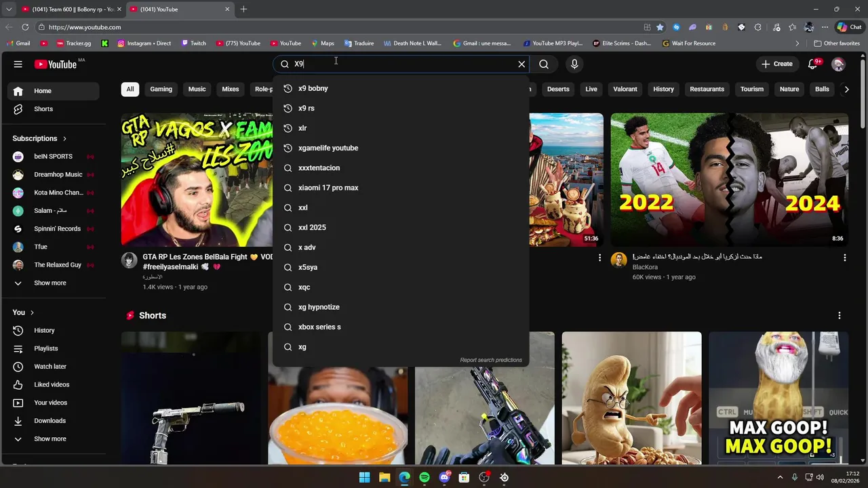The height and width of the screenshot is (488, 868).
Task: Open Spinnin' Records channel
Action: [x=53, y=229]
